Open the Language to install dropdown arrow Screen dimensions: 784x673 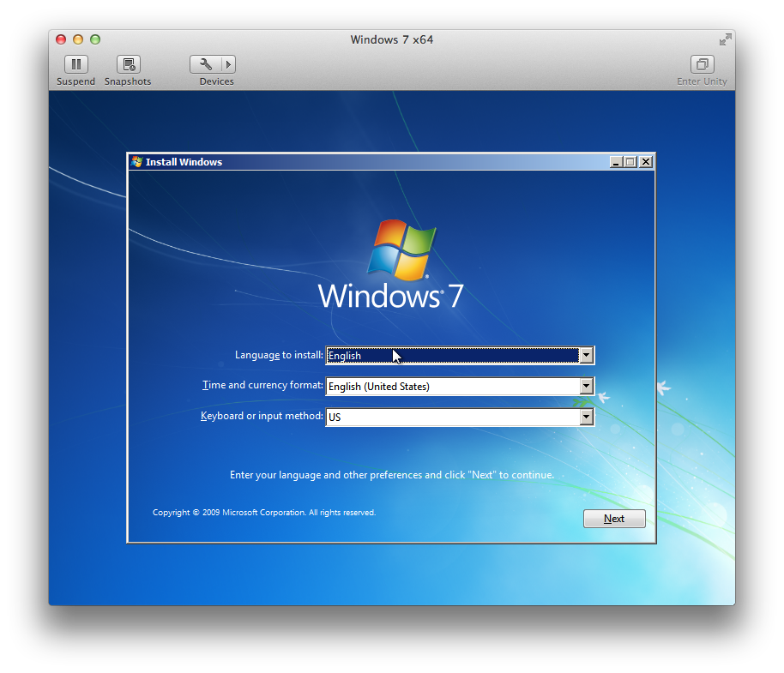(x=587, y=355)
